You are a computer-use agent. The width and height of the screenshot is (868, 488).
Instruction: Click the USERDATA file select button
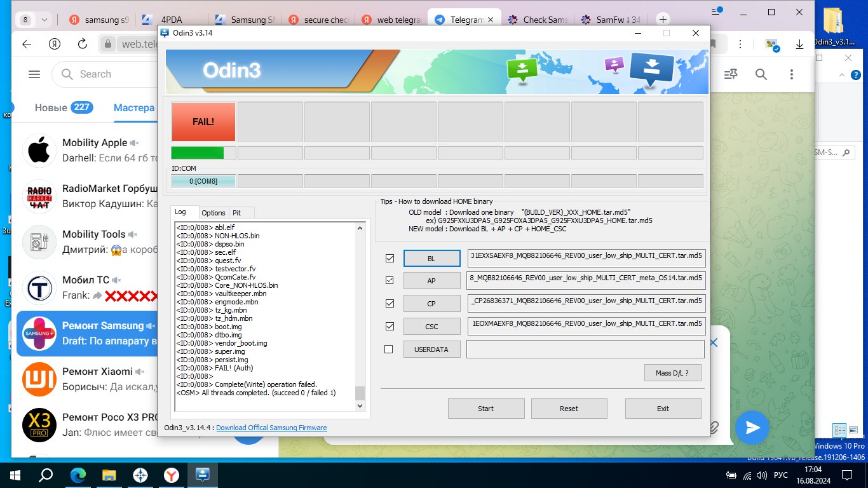pos(431,349)
